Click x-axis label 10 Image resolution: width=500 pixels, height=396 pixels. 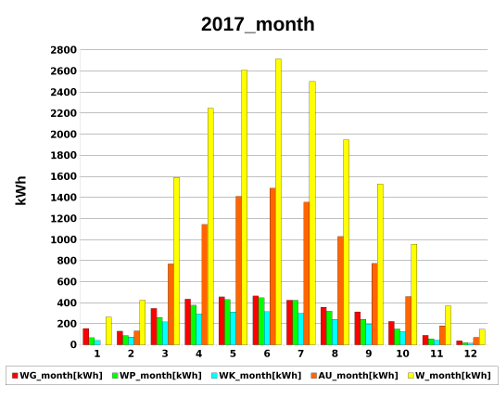coord(403,354)
